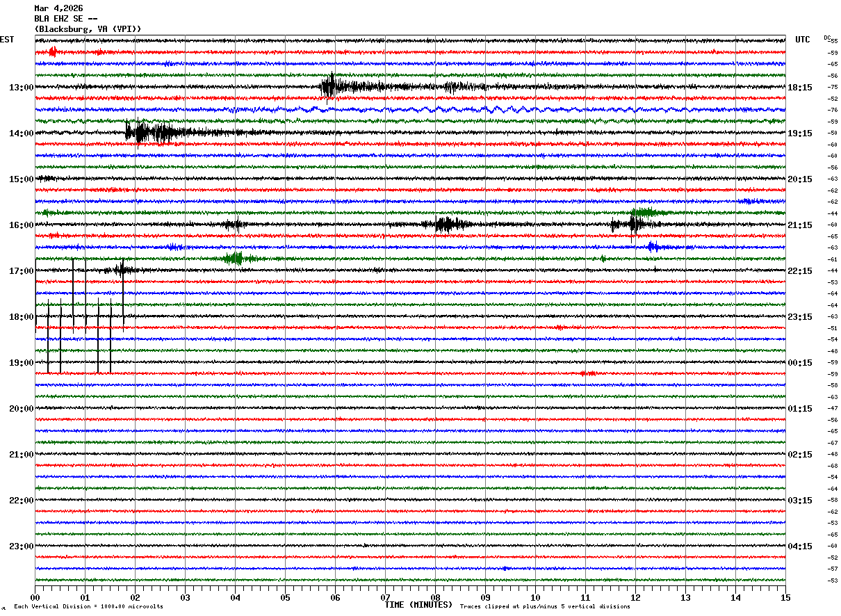Click the DC offset value -75 beside 18:15
The height and width of the screenshot is (616, 841).
(833, 88)
